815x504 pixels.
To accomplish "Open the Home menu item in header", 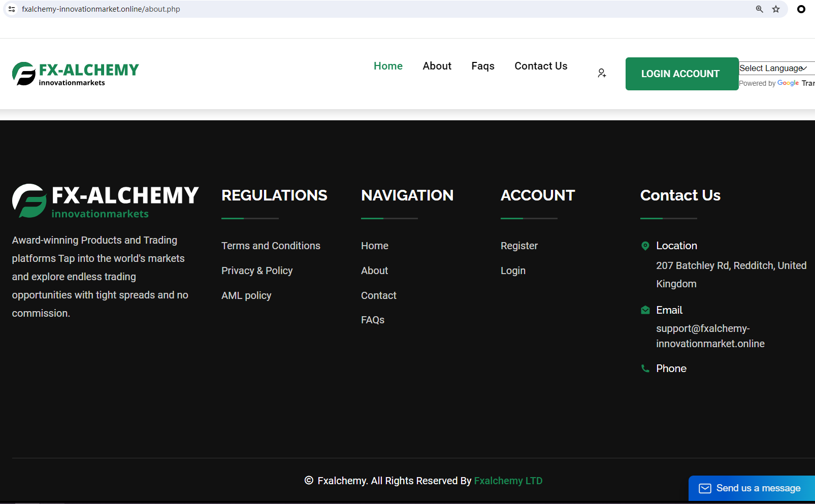I will click(388, 66).
